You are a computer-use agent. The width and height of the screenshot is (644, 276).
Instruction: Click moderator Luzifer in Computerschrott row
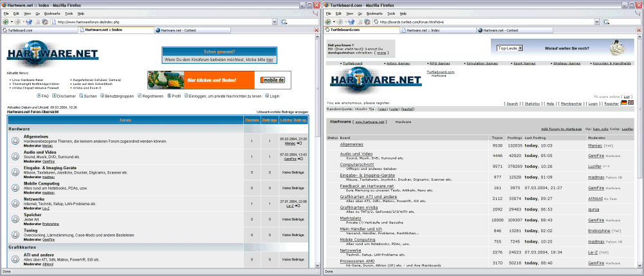(594, 167)
